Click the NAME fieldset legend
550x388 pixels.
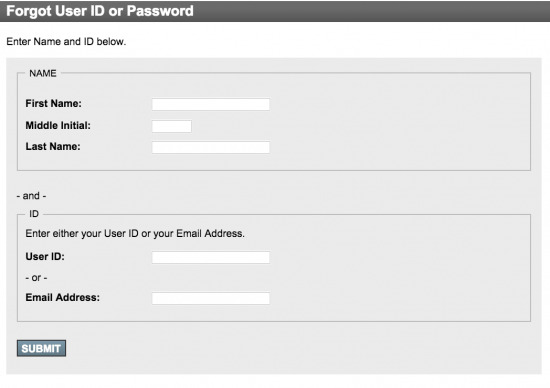(x=43, y=73)
